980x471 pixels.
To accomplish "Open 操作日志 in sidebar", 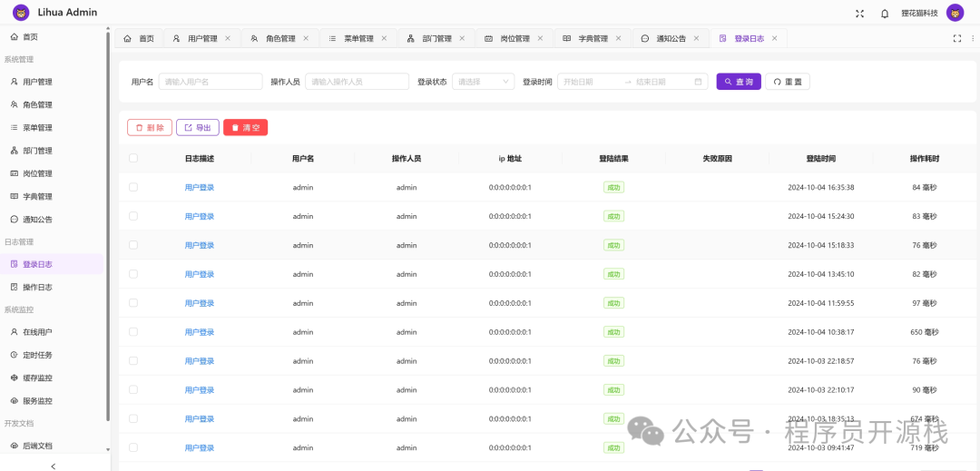I will point(52,288).
